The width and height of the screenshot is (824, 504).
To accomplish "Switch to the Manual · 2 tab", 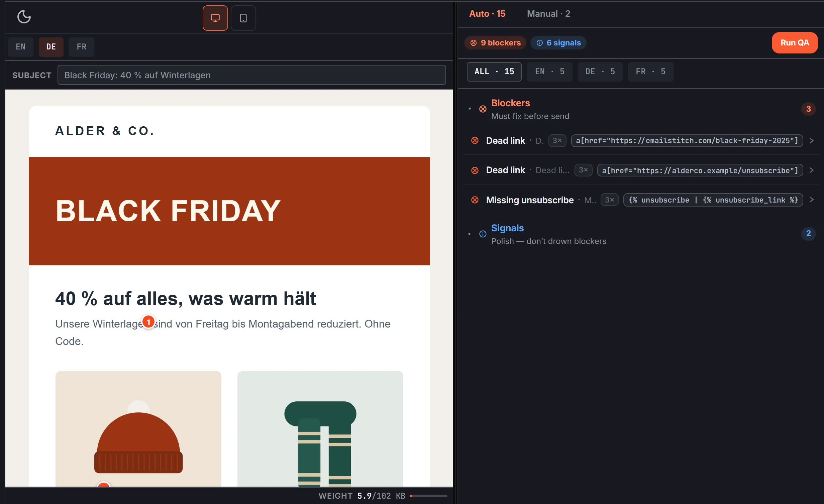I will (x=548, y=14).
